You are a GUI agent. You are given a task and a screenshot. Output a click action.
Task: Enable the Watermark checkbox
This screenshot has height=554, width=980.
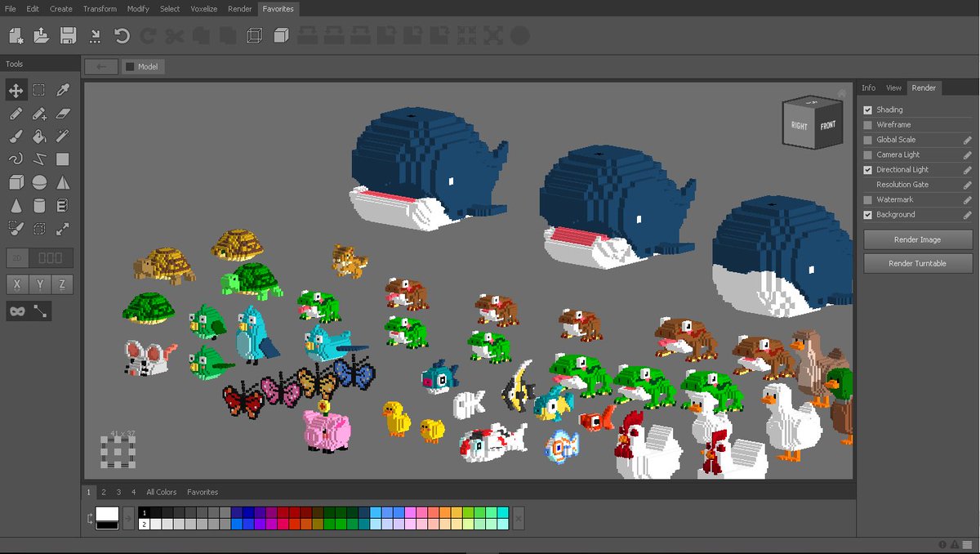click(x=868, y=199)
